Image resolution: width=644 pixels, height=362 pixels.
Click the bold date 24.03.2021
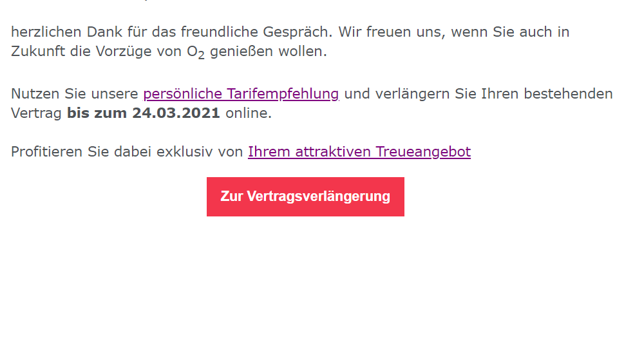tap(176, 113)
